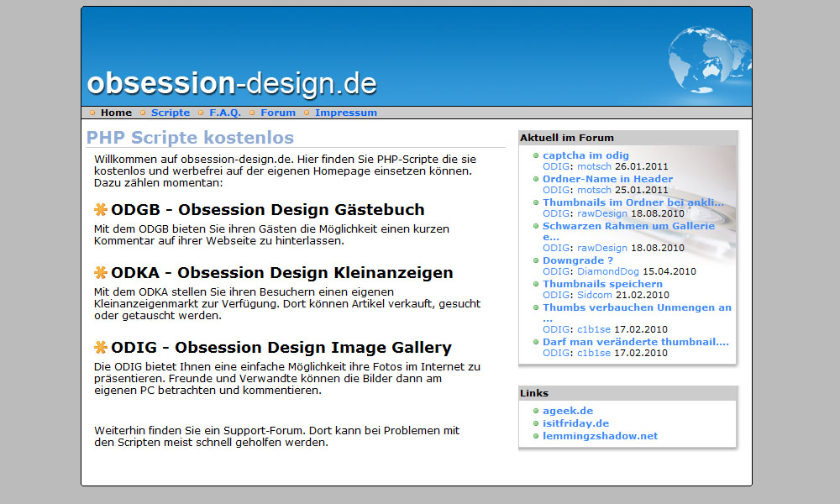Click the ageek.de link

click(x=568, y=411)
